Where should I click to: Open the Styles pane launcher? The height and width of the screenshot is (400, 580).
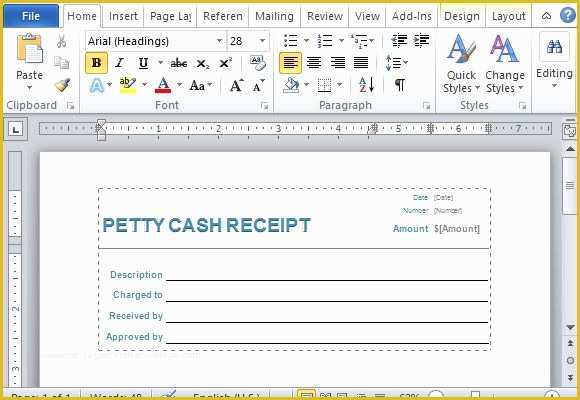[522, 106]
